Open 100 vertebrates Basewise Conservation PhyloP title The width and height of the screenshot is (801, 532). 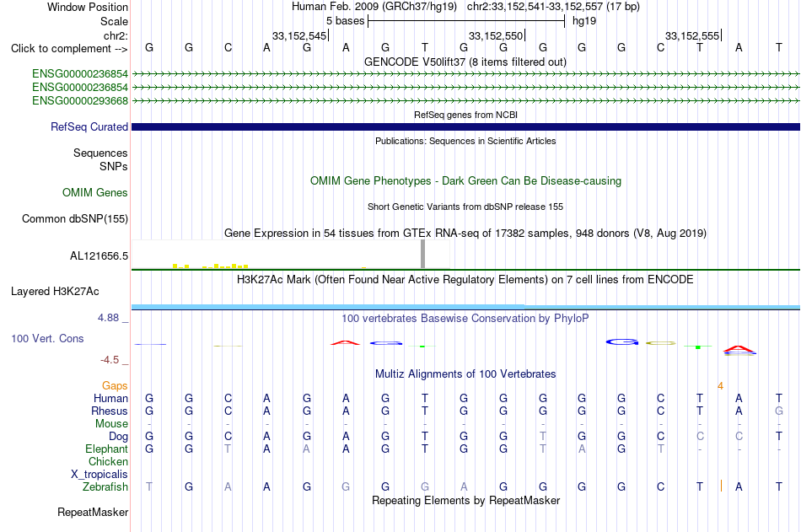point(465,319)
